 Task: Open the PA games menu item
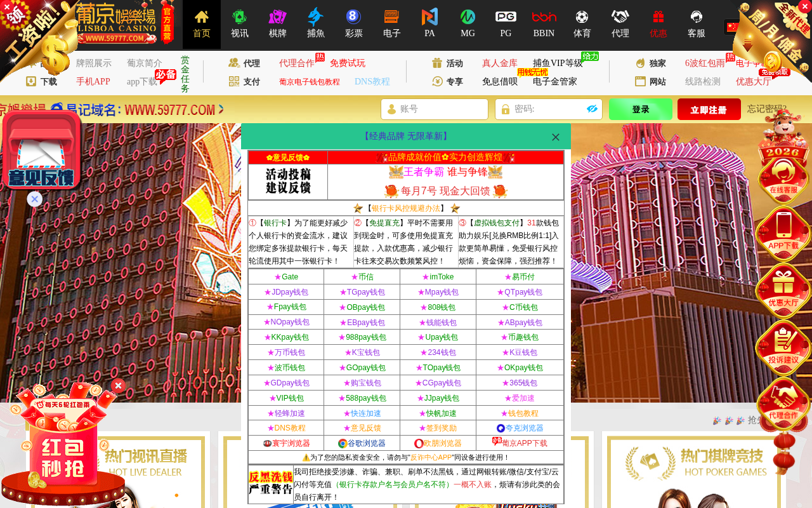429,24
